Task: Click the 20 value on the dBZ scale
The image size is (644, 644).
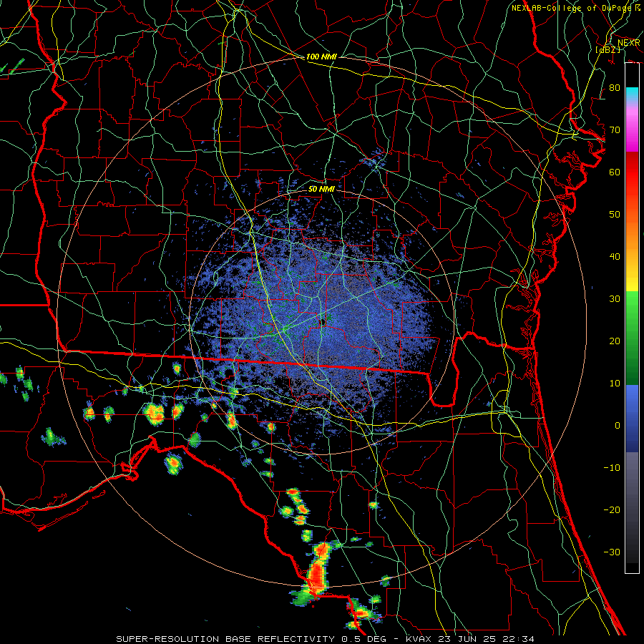Action: [x=615, y=341]
